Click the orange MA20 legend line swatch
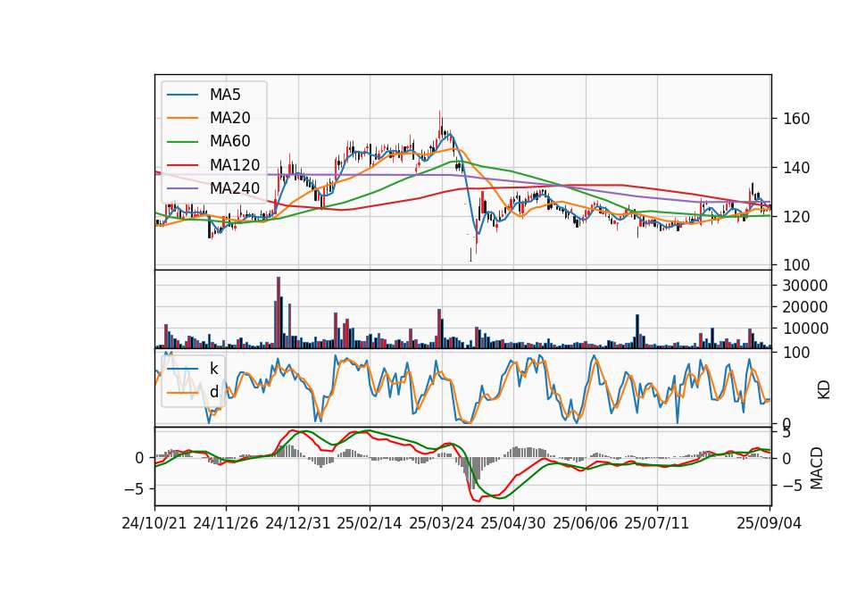 coord(182,118)
